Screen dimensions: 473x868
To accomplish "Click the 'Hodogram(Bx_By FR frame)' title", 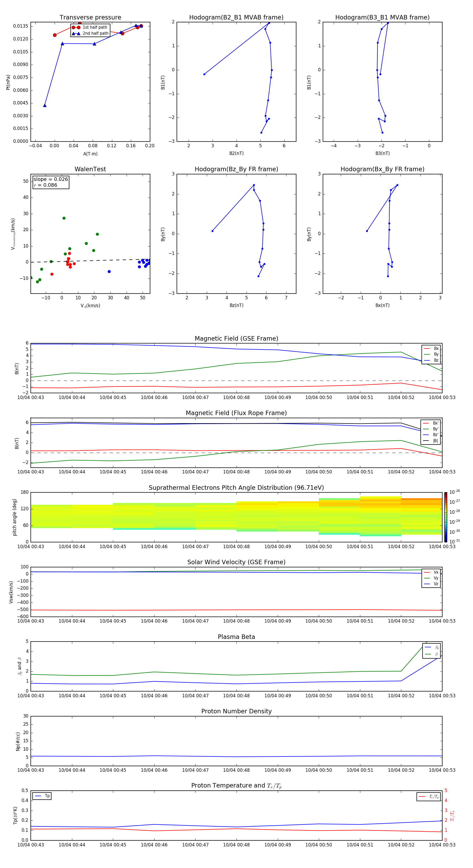I will 382,169.
